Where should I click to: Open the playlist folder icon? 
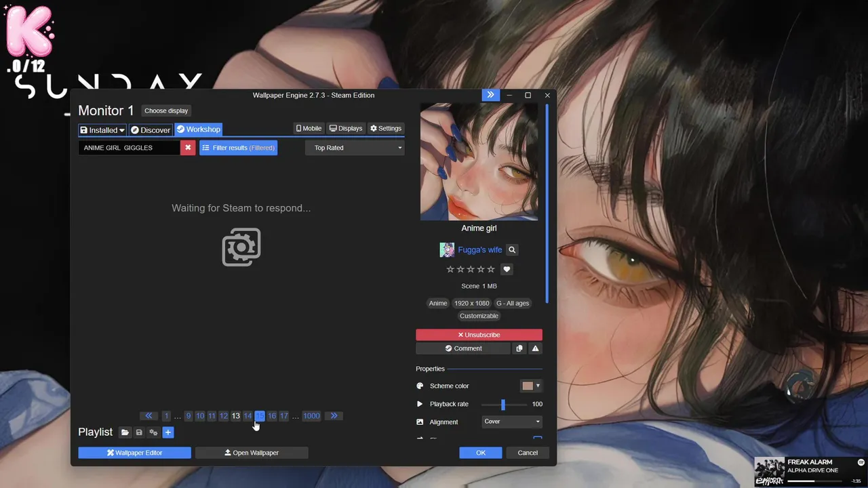(125, 432)
